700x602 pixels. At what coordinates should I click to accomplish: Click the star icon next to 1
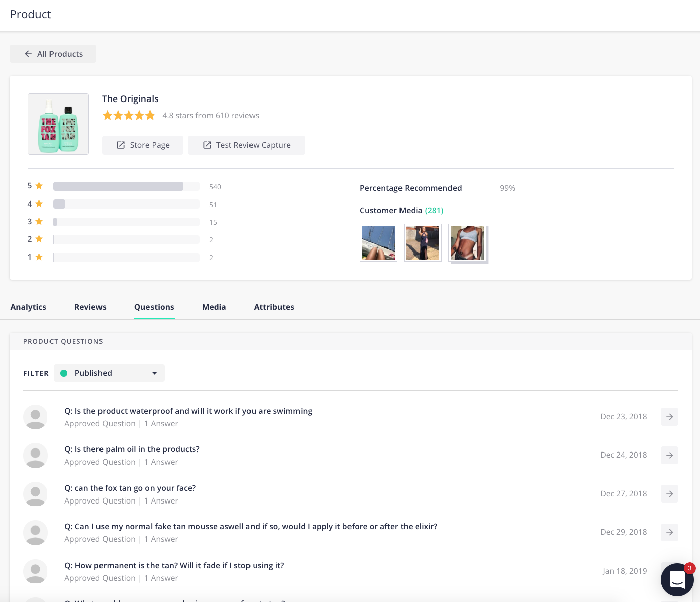[39, 257]
